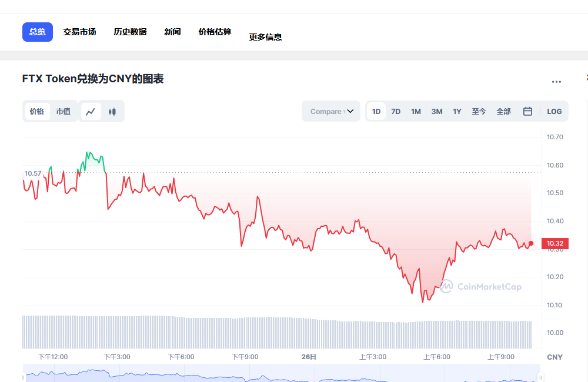Select the 7D time range

(396, 111)
